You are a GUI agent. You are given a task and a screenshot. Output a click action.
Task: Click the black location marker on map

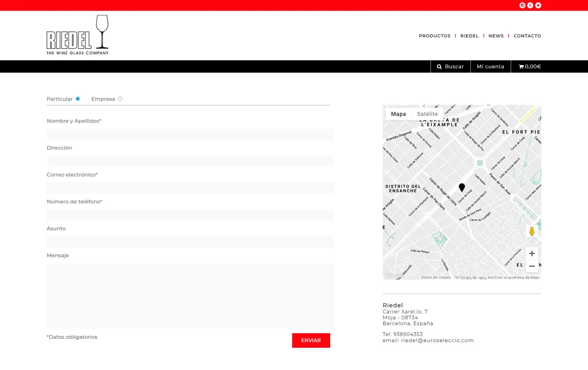tap(462, 187)
